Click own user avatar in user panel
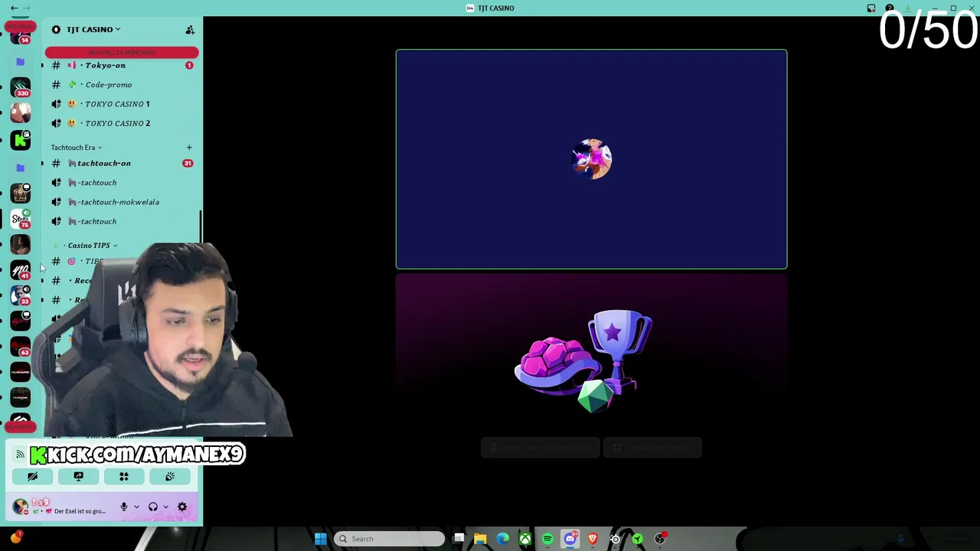The height and width of the screenshot is (551, 980). pos(21,507)
